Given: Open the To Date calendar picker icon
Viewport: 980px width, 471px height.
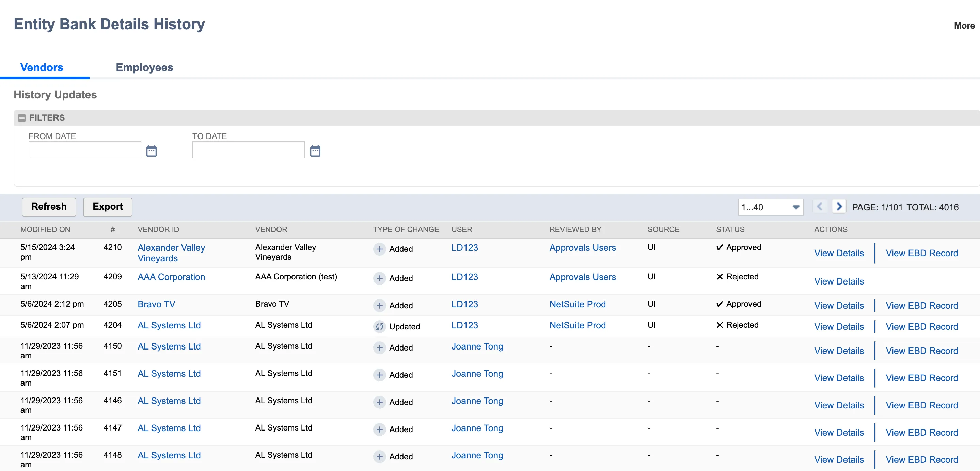Looking at the screenshot, I should click(x=315, y=150).
